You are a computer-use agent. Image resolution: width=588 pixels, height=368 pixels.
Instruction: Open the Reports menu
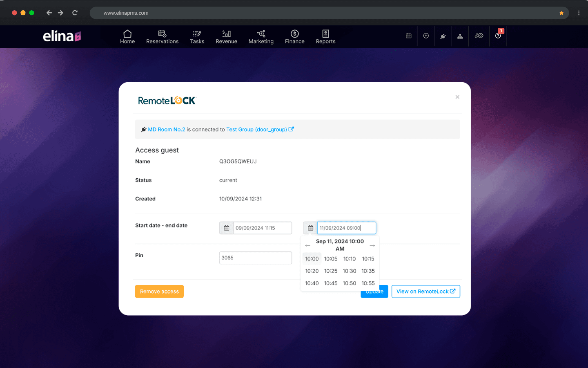[x=325, y=37]
